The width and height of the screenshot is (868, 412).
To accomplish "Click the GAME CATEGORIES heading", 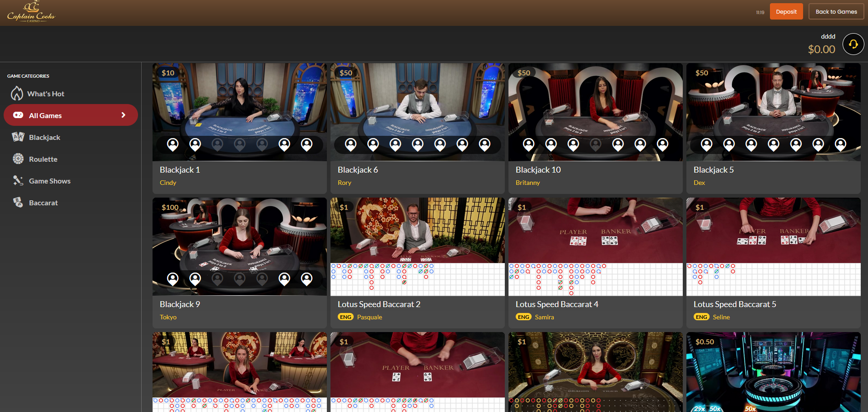I will pyautogui.click(x=28, y=76).
